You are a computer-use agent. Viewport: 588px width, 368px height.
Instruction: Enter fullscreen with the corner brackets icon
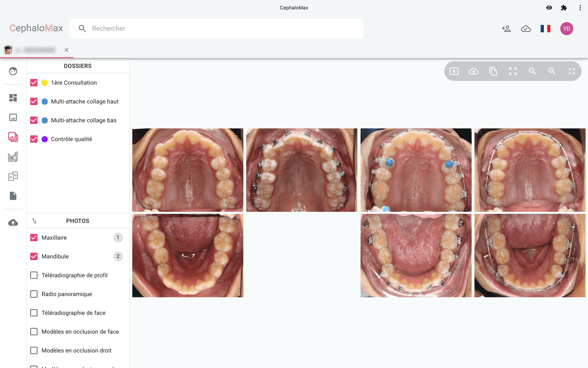[571, 71]
